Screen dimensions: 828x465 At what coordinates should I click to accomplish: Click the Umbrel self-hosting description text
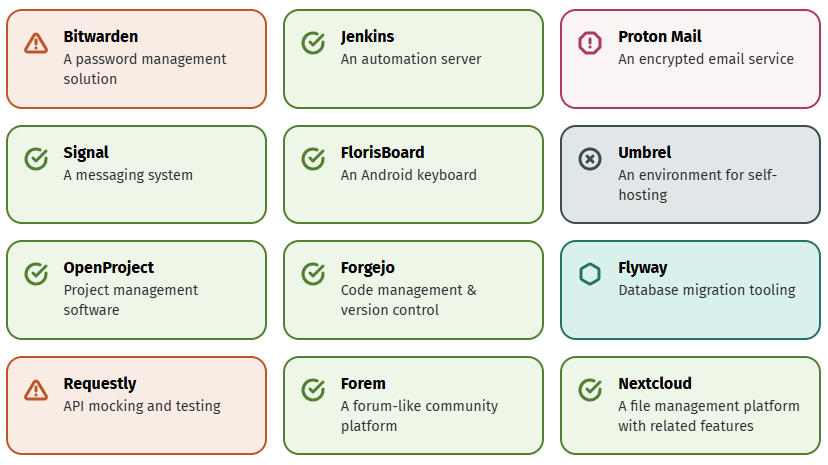click(x=697, y=185)
